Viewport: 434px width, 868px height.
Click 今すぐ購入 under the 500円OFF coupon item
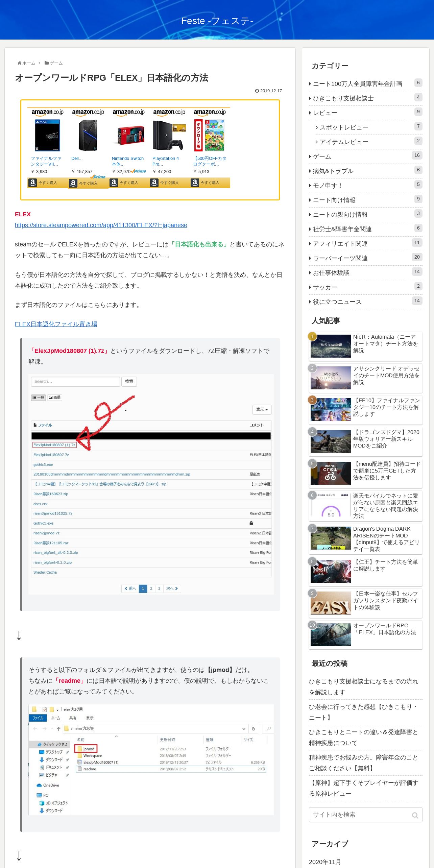coord(210,183)
